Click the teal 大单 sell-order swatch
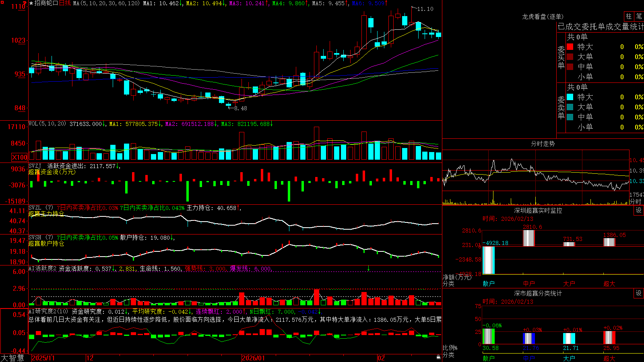The height and width of the screenshot is (362, 644). (x=570, y=107)
